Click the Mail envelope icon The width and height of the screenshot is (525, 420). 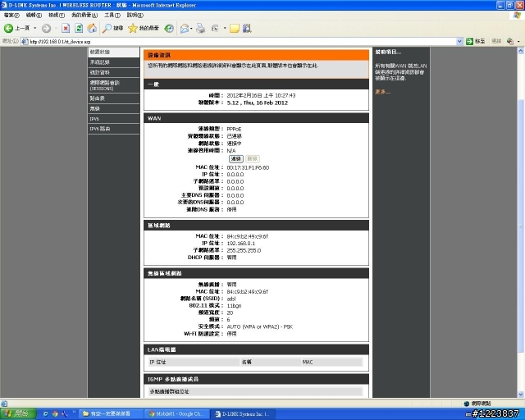[x=185, y=29]
